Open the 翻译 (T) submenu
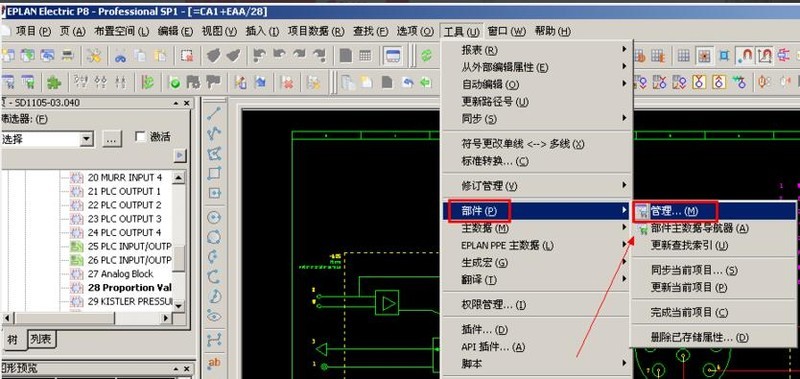The height and width of the screenshot is (379, 800). (x=537, y=280)
